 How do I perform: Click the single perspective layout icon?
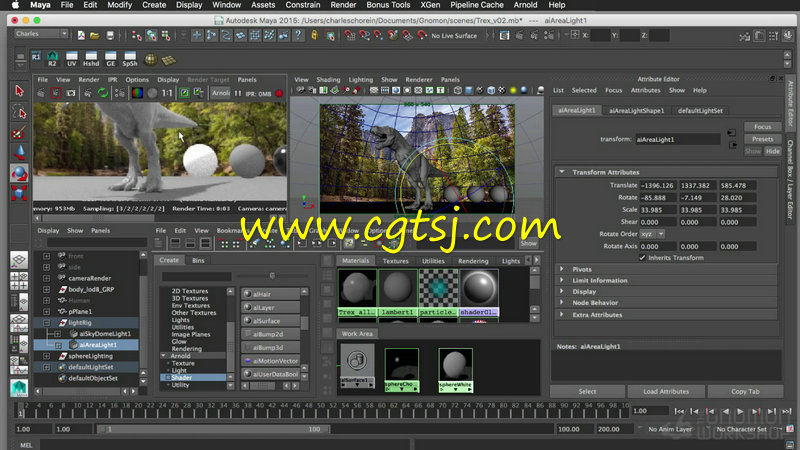click(x=19, y=260)
